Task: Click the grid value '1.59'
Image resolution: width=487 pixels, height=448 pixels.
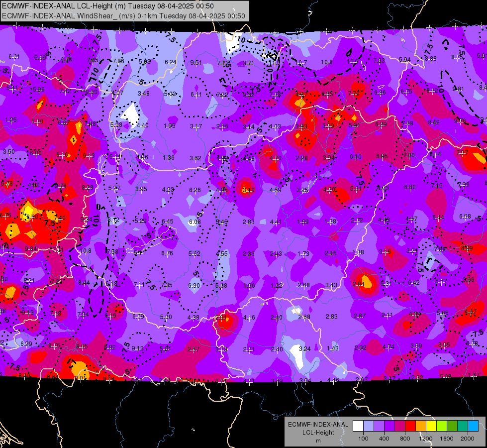Action: [303, 222]
